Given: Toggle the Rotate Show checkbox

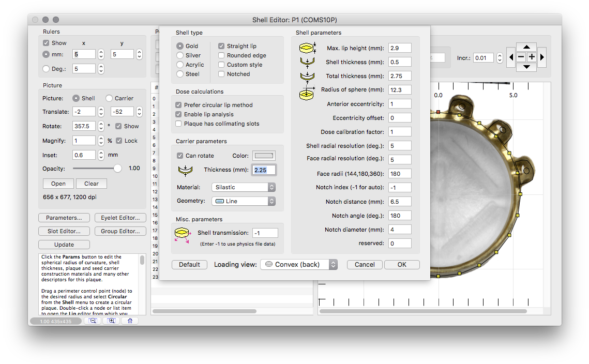Looking at the screenshot, I should click(x=118, y=126).
